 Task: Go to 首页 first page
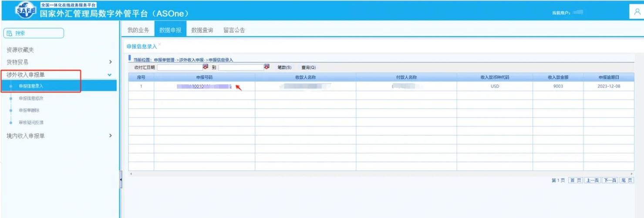576,181
